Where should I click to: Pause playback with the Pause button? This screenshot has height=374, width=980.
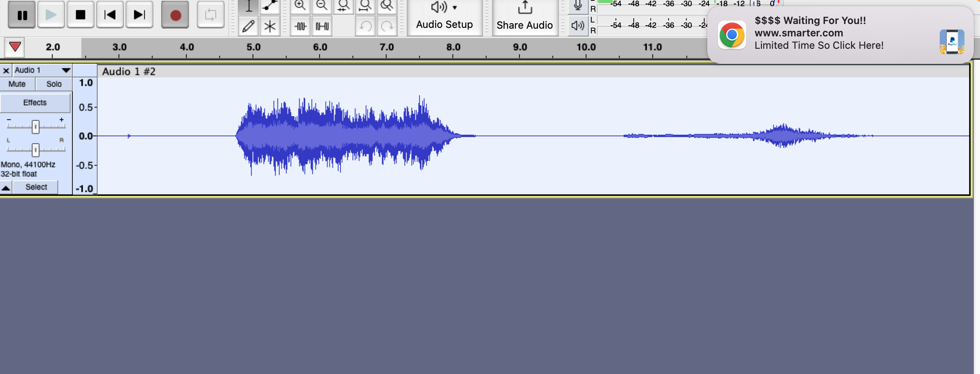point(22,15)
